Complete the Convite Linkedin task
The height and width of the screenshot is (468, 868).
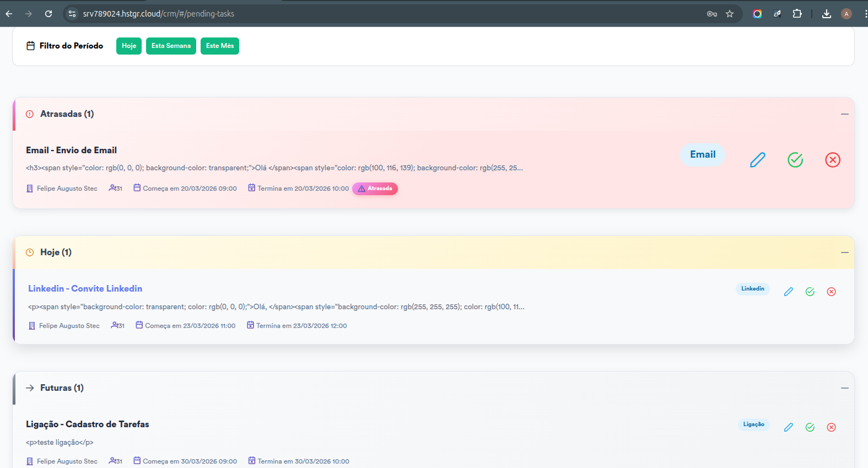click(810, 292)
